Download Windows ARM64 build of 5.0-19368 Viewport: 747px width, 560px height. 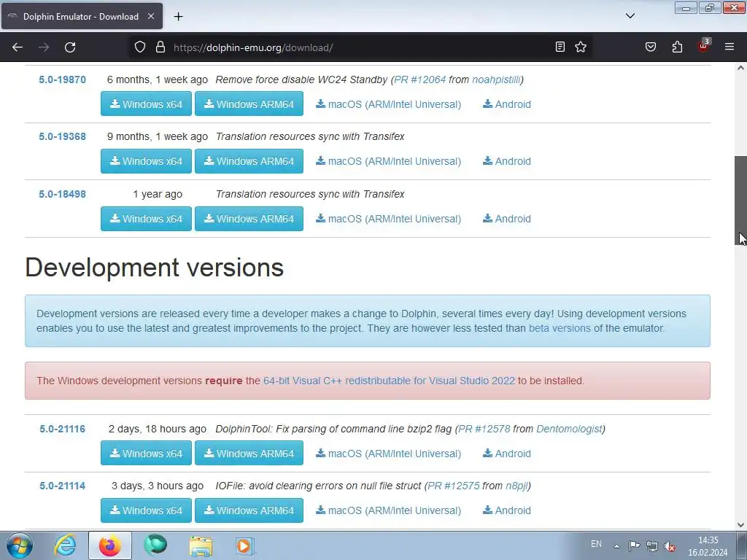249,161
